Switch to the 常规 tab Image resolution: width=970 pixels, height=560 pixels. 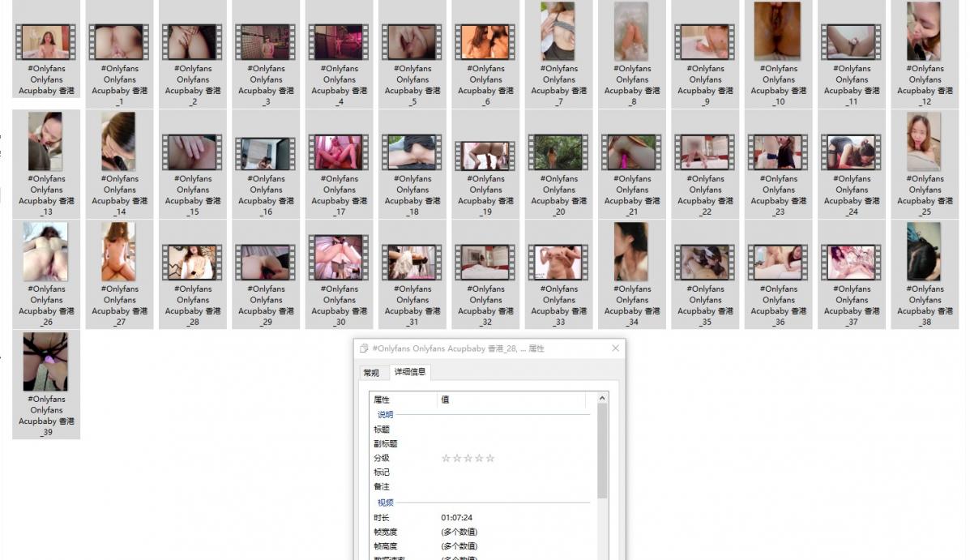click(371, 373)
